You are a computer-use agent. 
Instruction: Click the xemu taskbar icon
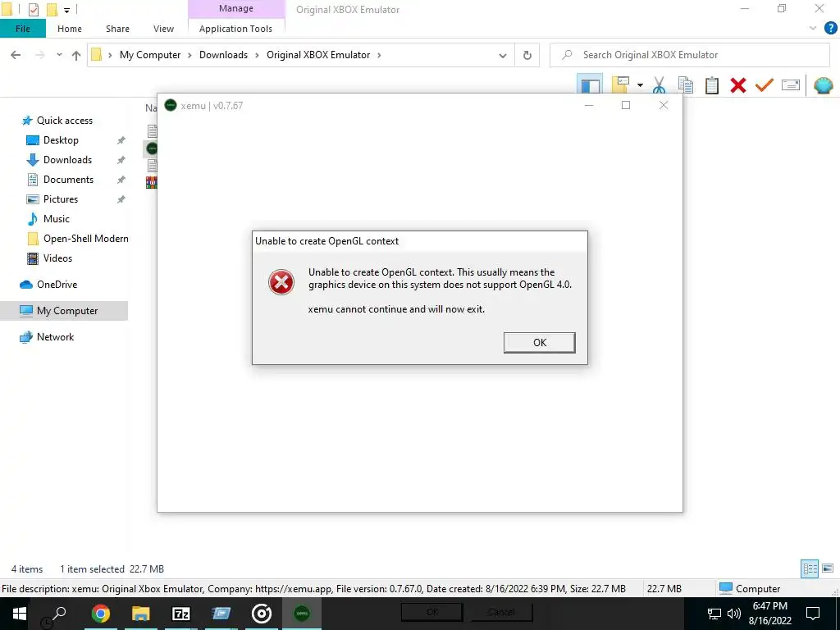click(302, 614)
